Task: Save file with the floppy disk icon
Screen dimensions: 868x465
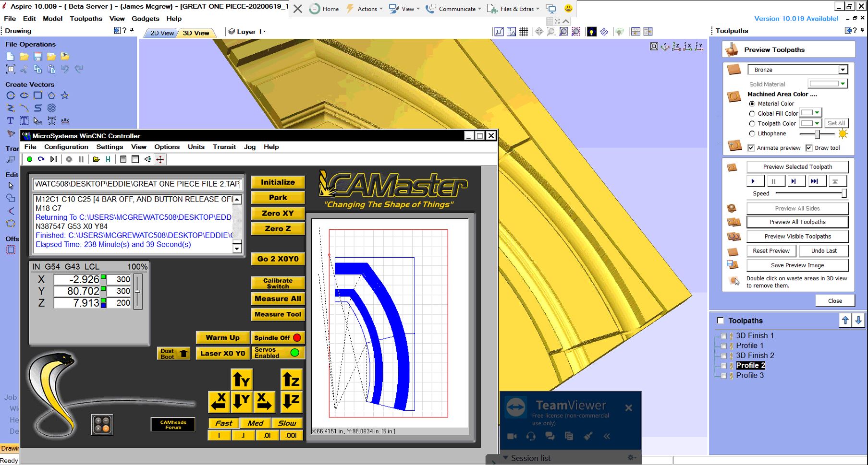Action: click(37, 56)
